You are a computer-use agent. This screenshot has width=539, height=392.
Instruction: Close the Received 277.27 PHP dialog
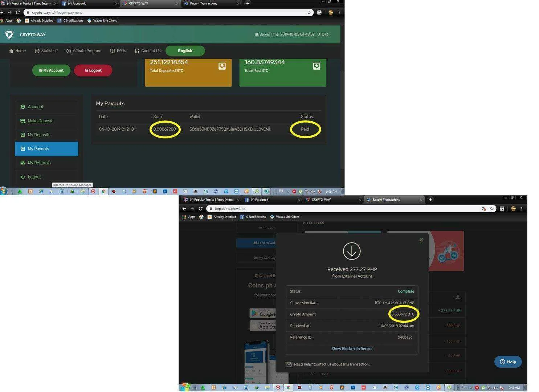point(421,240)
